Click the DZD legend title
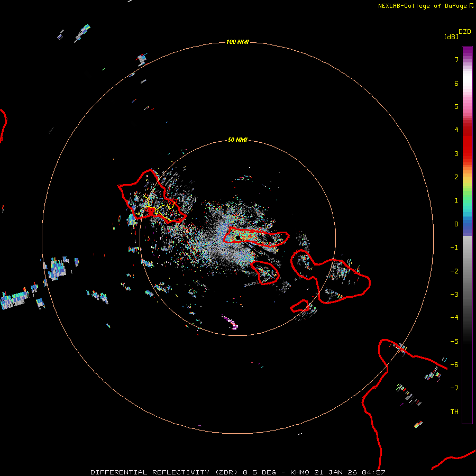The image size is (476, 476). 465,32
